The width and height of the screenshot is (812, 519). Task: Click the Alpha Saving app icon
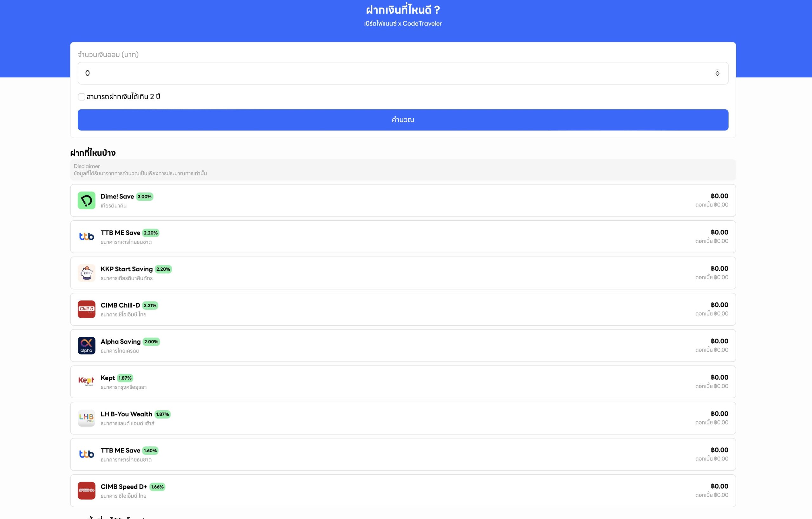click(x=86, y=346)
